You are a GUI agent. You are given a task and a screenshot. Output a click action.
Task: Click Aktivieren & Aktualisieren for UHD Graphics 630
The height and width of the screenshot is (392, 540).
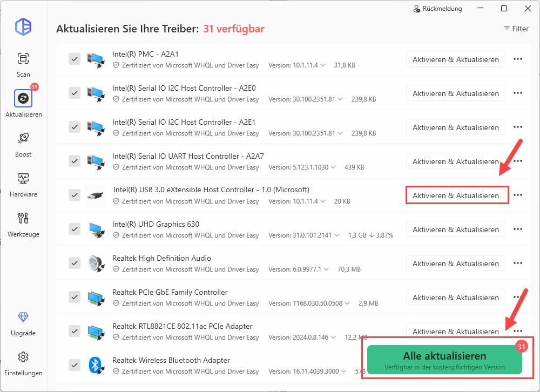pos(456,229)
